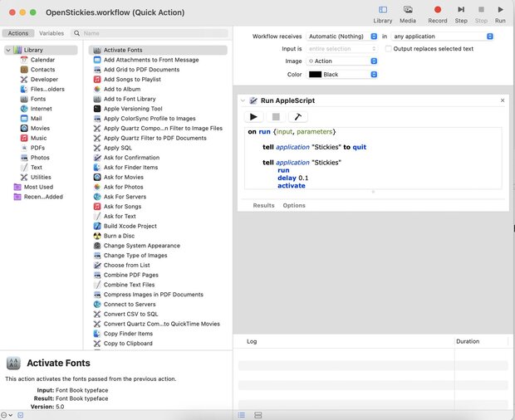Switch to the Actions tab
Screen dimensions: 515x420
[x=18, y=33]
